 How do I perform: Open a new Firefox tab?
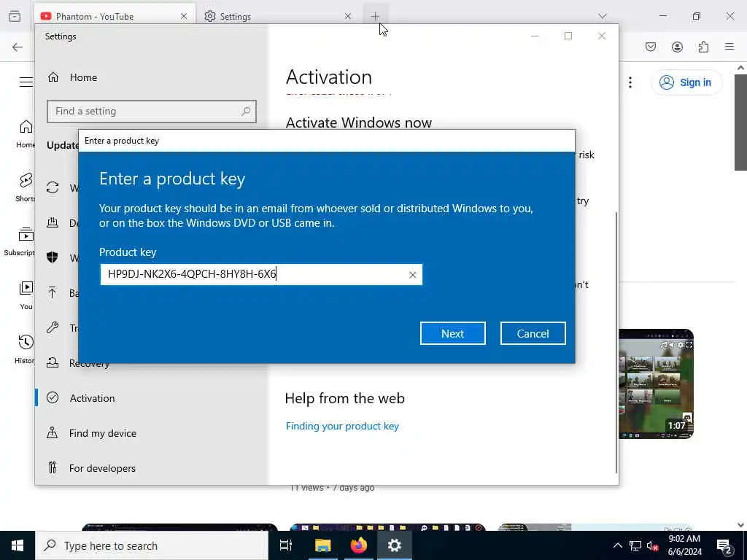click(x=376, y=16)
